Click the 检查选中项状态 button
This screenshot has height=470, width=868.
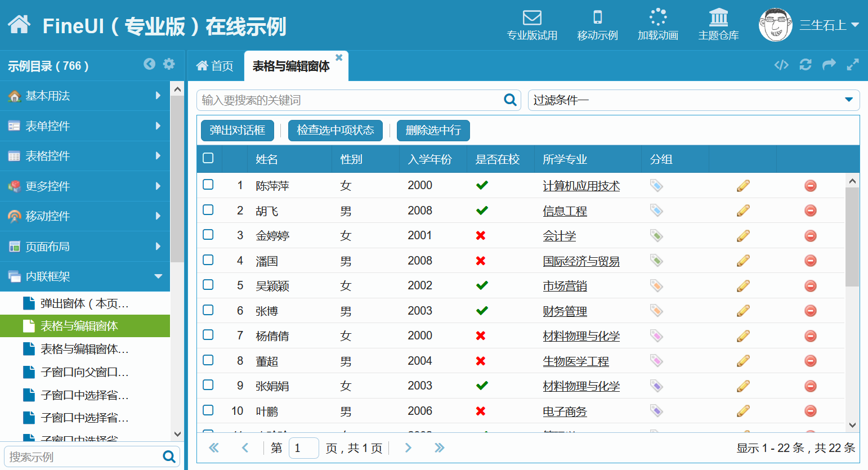coord(335,131)
